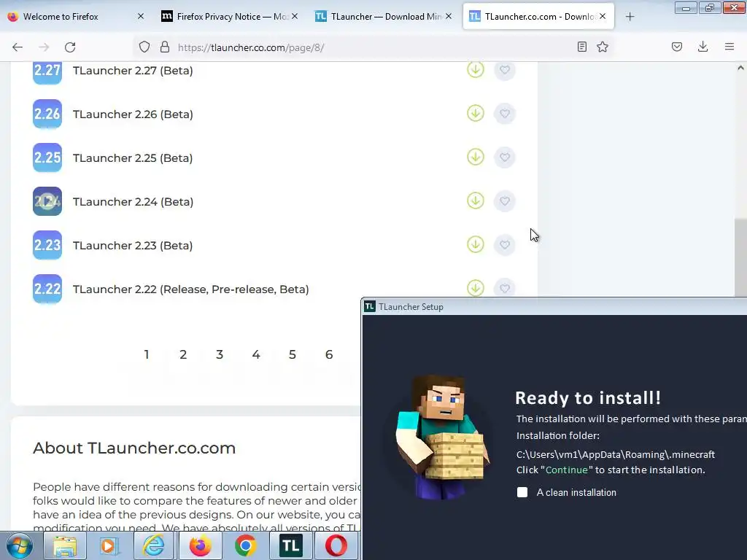Open Windows Start menu
Image resolution: width=747 pixels, height=560 pixels.
[x=19, y=545]
